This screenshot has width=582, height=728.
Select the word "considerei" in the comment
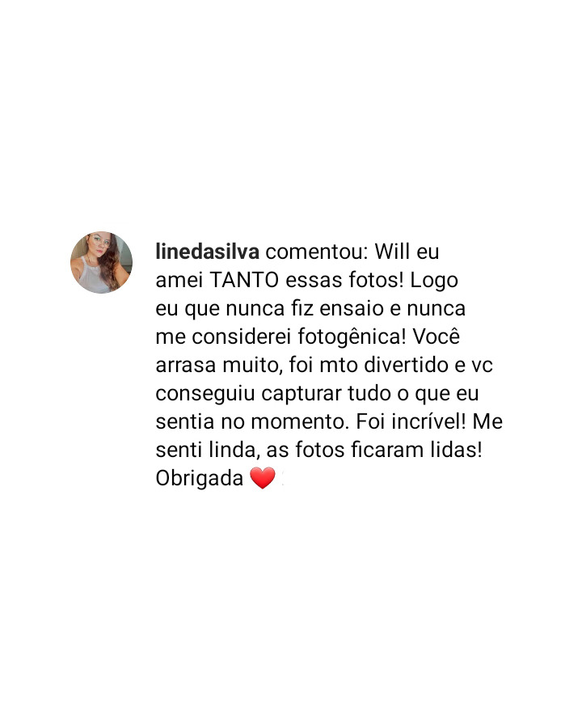(x=242, y=336)
